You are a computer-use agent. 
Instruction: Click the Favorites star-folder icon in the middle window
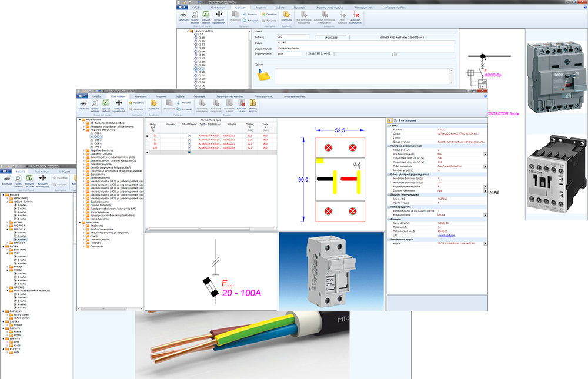point(155,102)
